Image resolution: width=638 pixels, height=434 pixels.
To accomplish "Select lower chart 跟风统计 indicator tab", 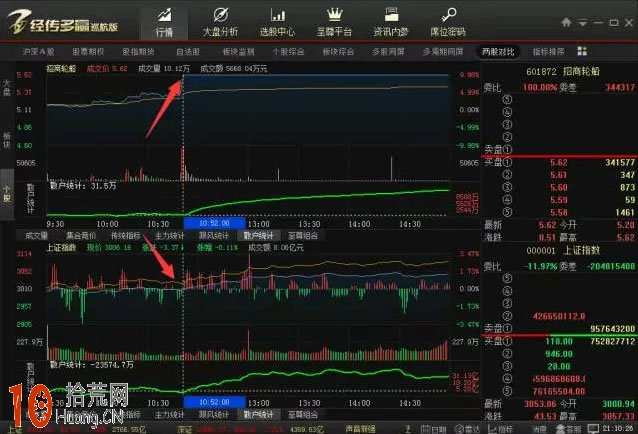I will coord(214,415).
